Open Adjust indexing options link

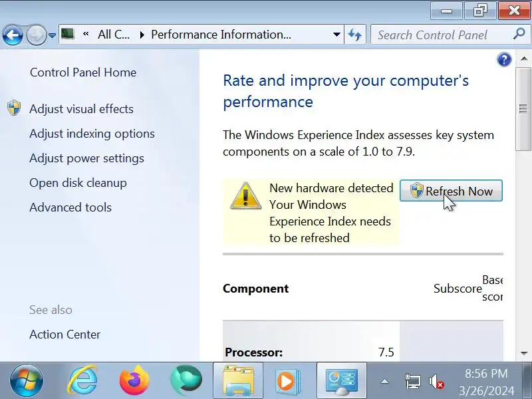point(92,134)
